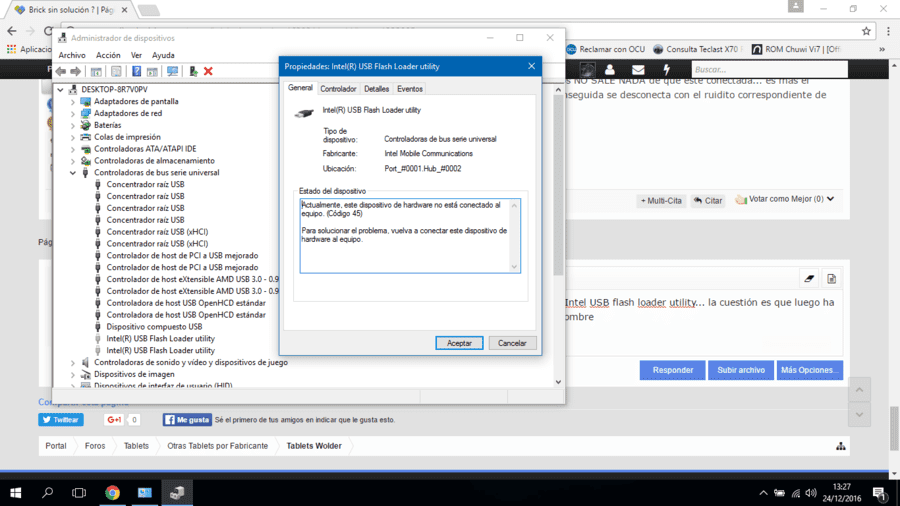Expand Dispositivos de imagen node
900x506 pixels.
[73, 375]
